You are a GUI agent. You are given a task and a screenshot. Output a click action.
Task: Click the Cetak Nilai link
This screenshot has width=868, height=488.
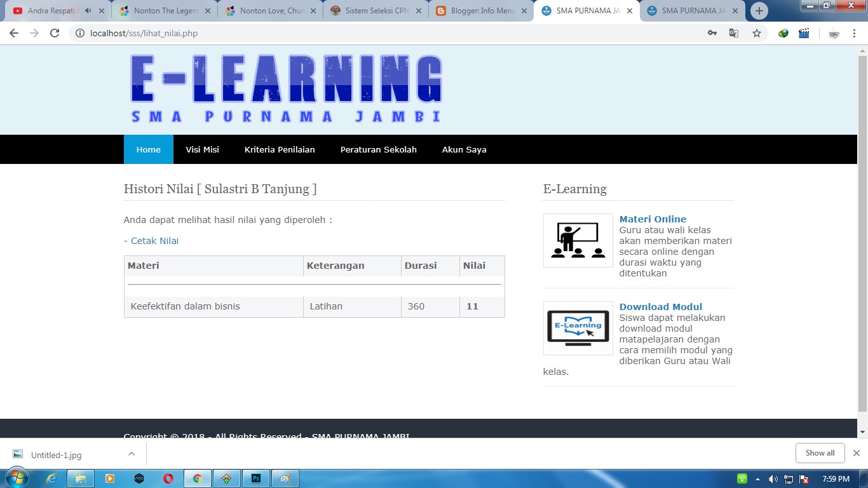[154, 240]
